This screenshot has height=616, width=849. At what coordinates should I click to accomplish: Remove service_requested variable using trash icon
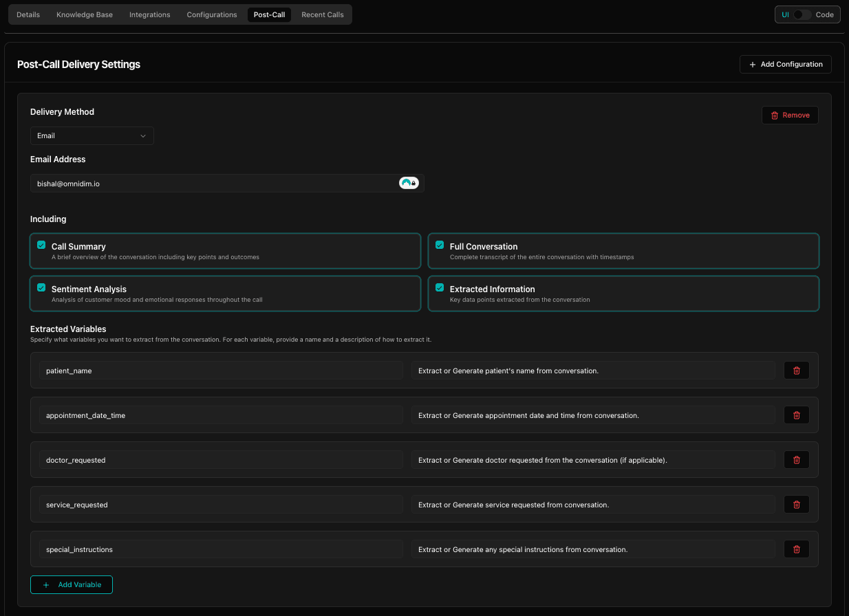[796, 505]
